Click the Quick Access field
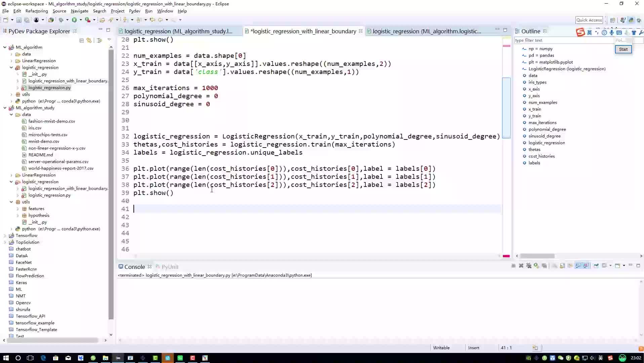 (589, 20)
